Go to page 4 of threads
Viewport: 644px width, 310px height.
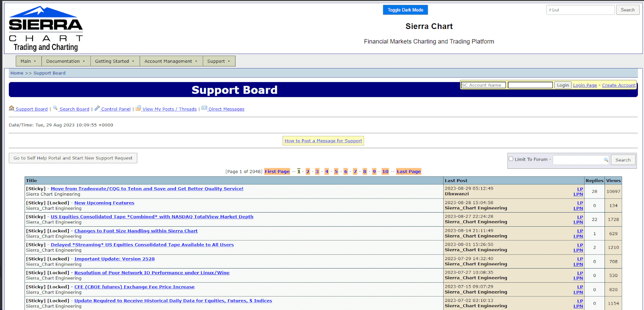point(327,172)
